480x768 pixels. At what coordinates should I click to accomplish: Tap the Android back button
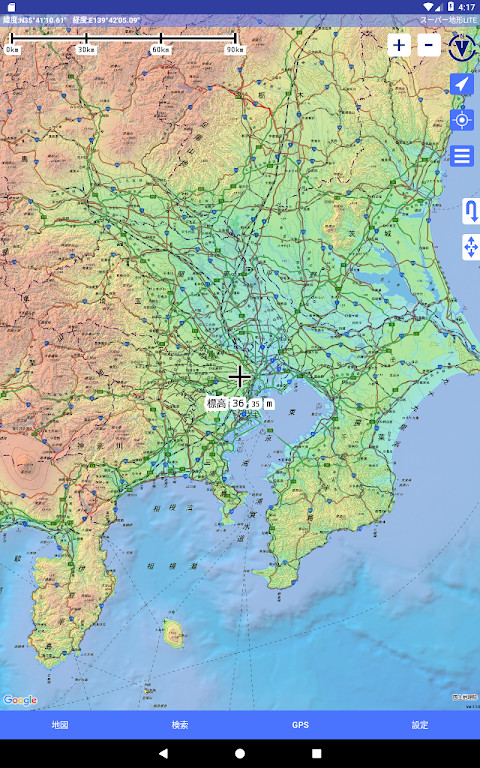164,753
